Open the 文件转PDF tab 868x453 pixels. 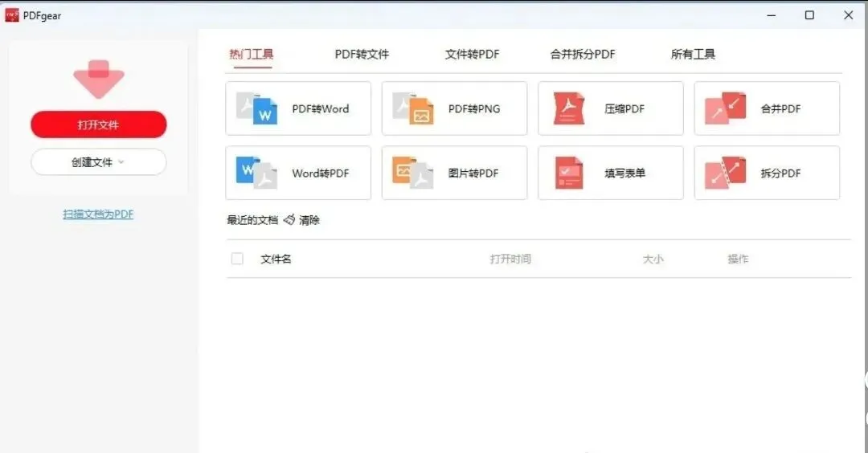click(473, 54)
